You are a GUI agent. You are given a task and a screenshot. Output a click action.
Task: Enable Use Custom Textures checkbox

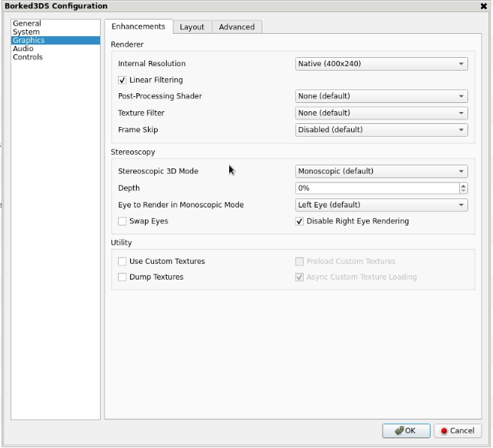coord(122,262)
